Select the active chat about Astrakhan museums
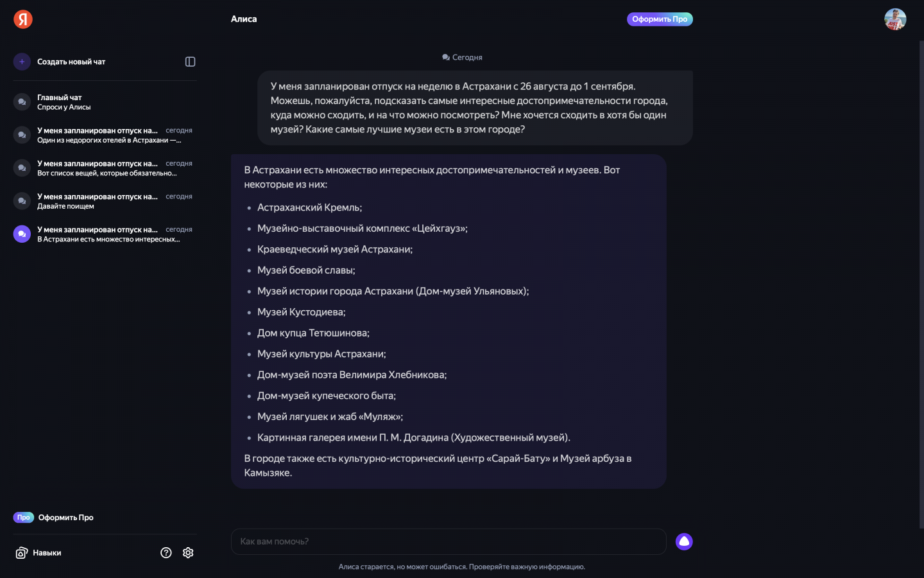This screenshot has width=924, height=578. point(109,234)
